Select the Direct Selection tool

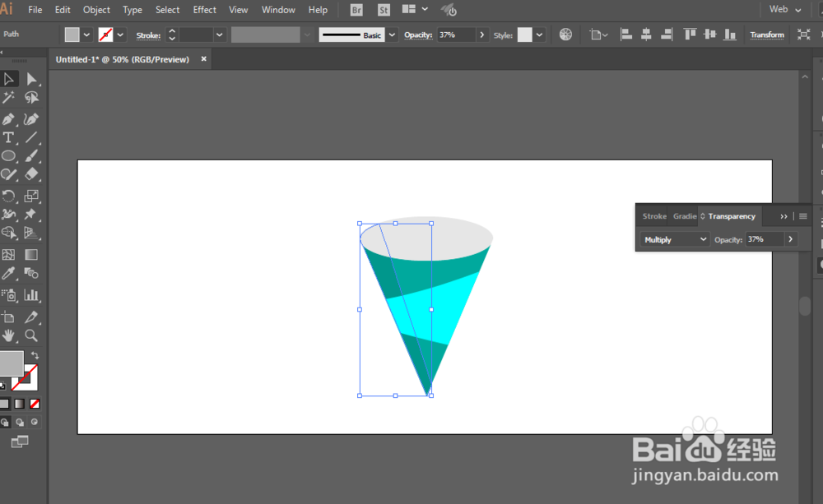[31, 79]
